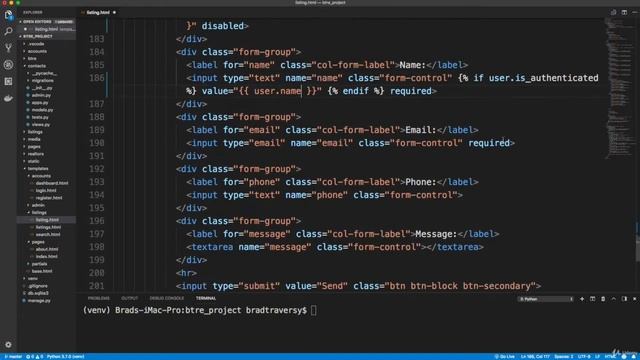
Task: Click the Python 3.7.0 interpreter selector
Action: 65,356
